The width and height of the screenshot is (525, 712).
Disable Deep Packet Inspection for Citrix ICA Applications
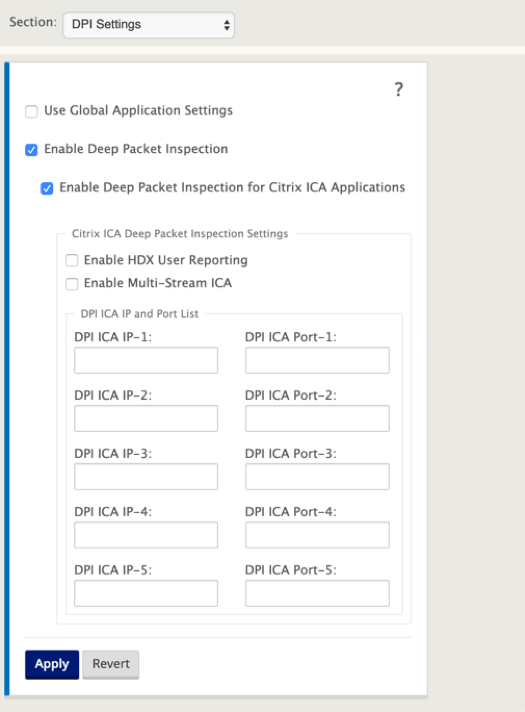pyautogui.click(x=47, y=188)
